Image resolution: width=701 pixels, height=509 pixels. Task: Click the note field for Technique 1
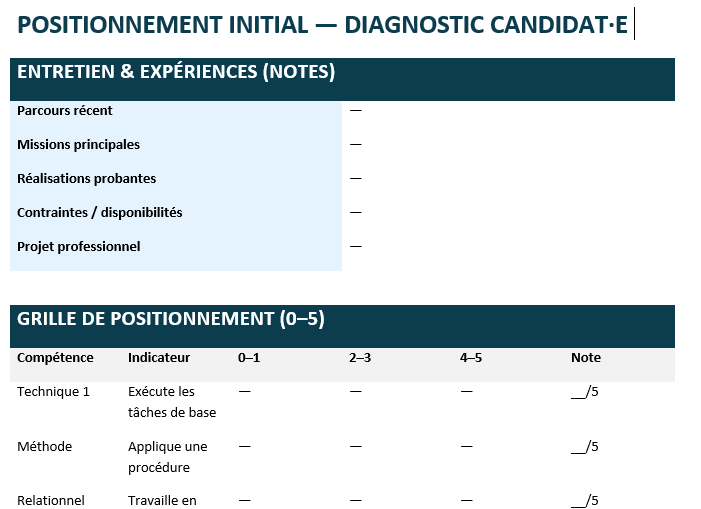[585, 392]
